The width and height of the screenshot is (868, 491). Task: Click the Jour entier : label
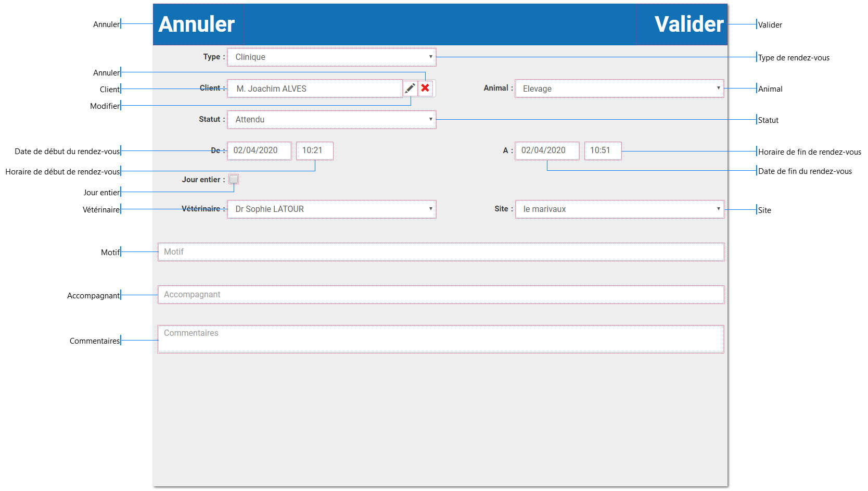point(203,180)
